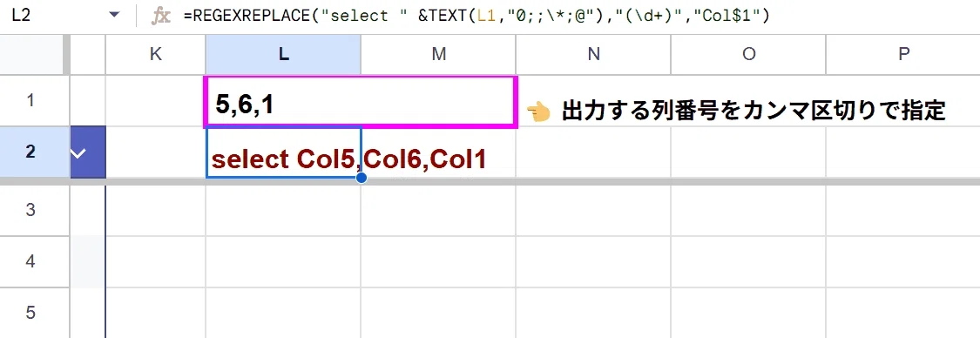Select column M header

click(x=438, y=54)
